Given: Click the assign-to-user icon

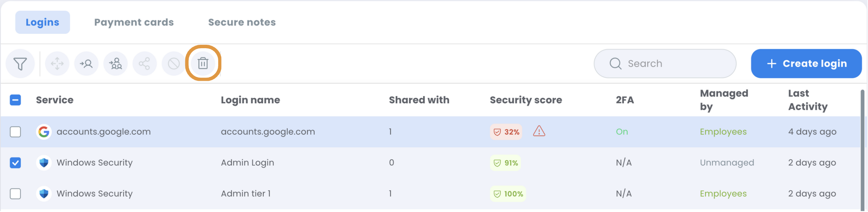Looking at the screenshot, I should tap(86, 64).
